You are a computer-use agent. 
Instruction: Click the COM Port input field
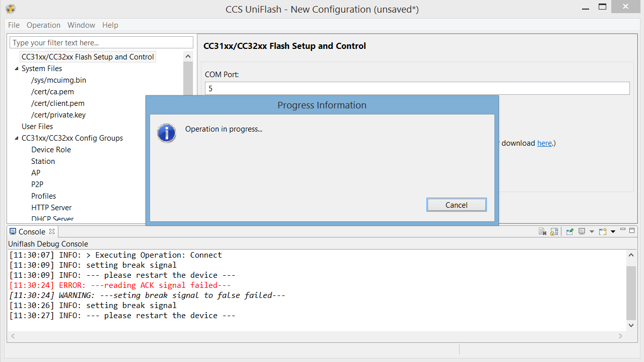click(x=417, y=88)
